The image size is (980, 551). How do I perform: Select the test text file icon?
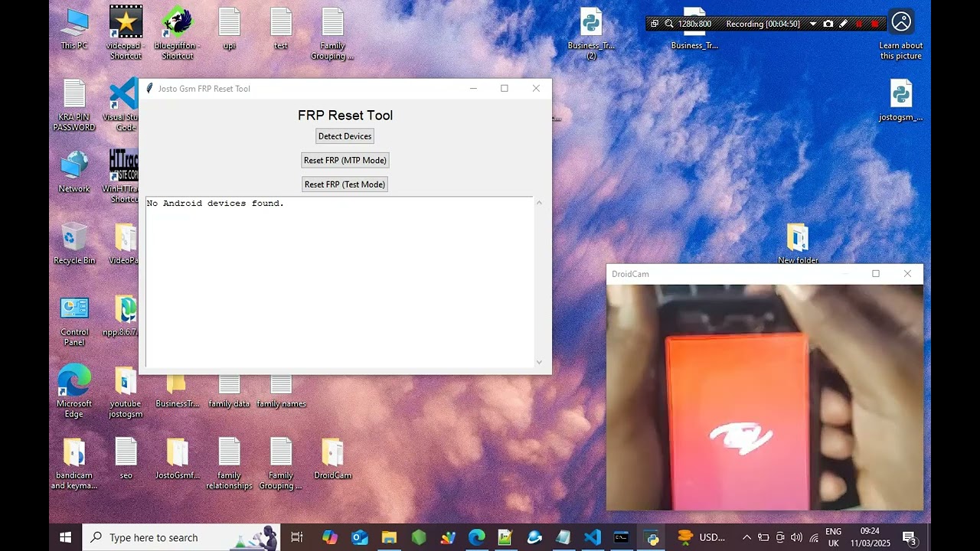pos(281,29)
